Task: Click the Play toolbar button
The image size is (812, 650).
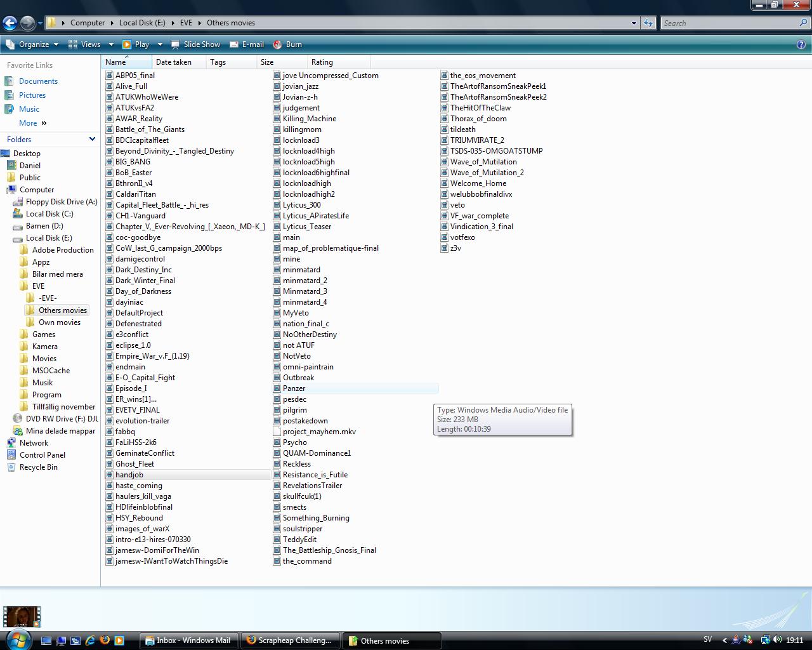Action: tap(136, 44)
